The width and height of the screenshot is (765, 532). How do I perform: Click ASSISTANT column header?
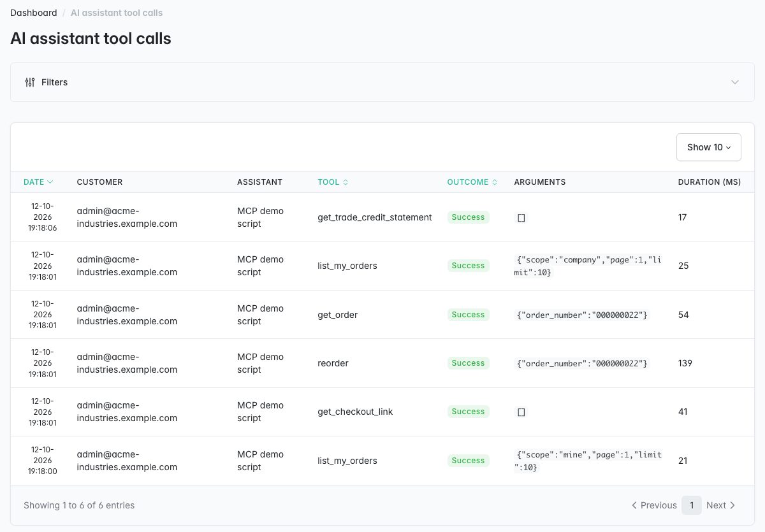coord(259,182)
